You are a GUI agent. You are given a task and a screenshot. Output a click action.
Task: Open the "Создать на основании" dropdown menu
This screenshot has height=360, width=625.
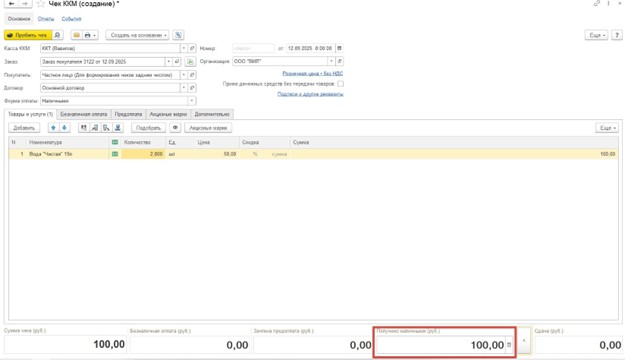(x=138, y=35)
